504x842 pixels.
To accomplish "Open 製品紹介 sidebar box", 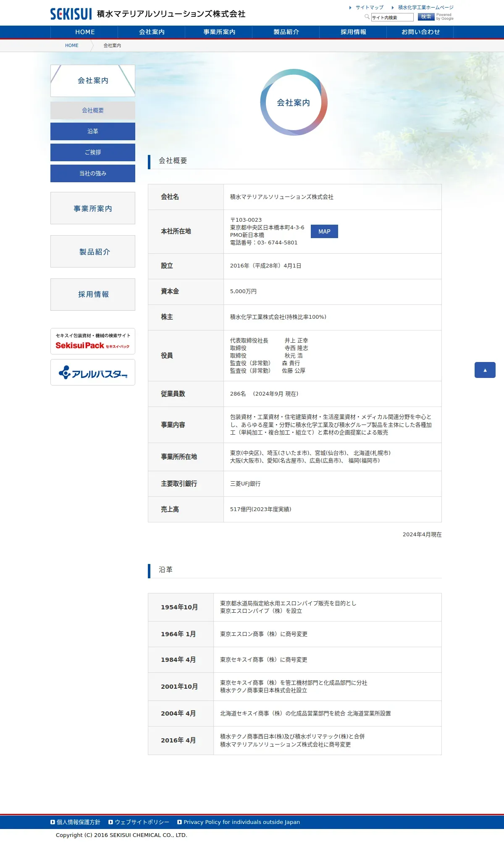I will coord(93,252).
